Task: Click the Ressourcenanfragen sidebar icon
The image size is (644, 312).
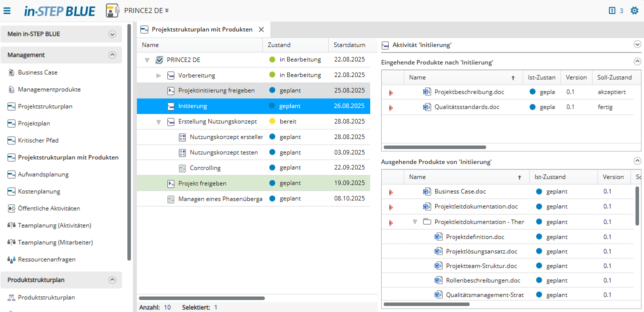Action: click(x=11, y=259)
